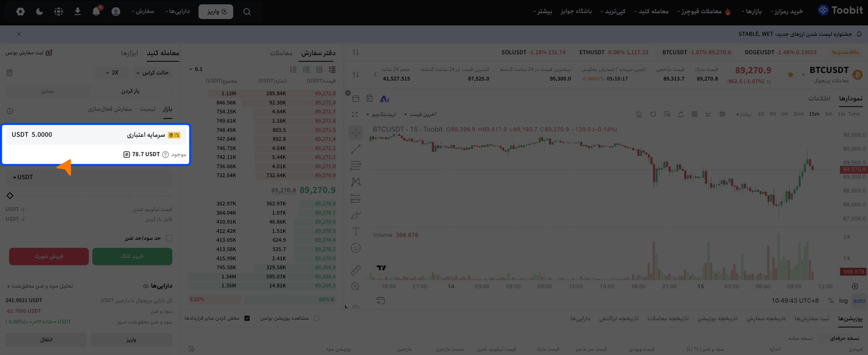
Task: Switch to dark mode moon icon
Action: click(x=39, y=12)
